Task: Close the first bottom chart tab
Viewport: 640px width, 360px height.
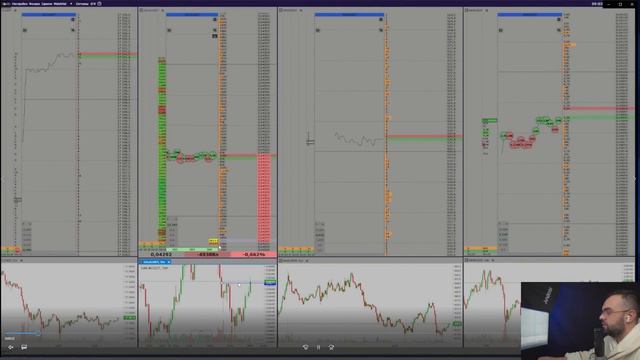Action: (22, 260)
